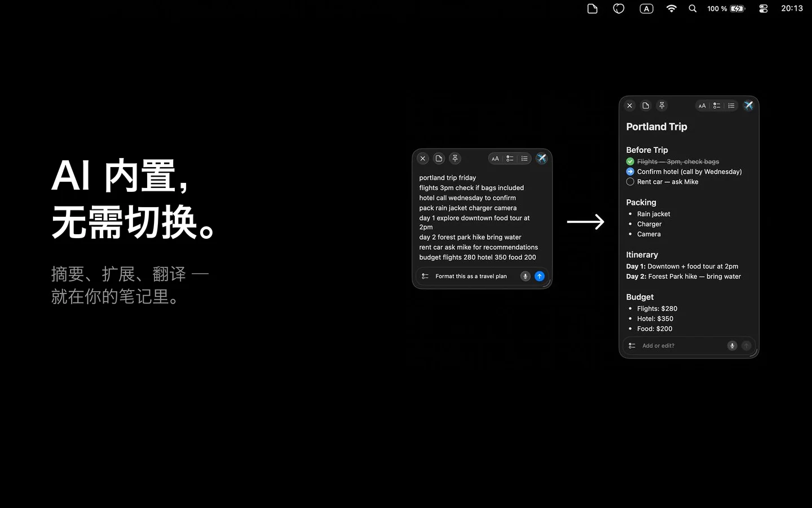812x508 pixels.
Task: Uncheck Flights 3pm check bags item
Action: click(x=630, y=161)
